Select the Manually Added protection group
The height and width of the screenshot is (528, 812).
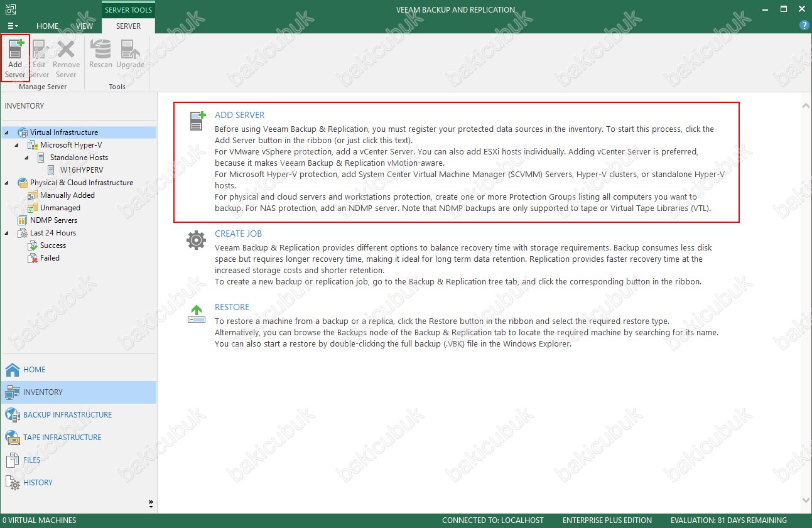point(67,195)
